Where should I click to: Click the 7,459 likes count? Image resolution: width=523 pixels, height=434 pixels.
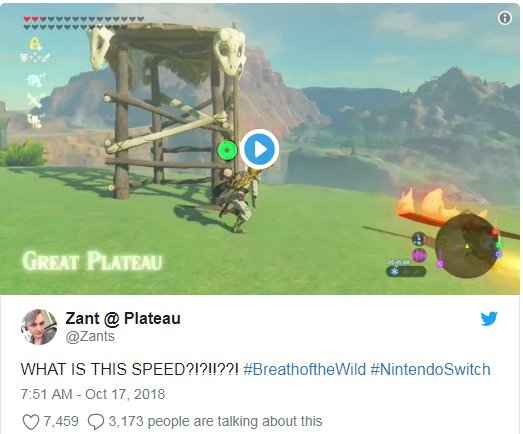[61, 421]
